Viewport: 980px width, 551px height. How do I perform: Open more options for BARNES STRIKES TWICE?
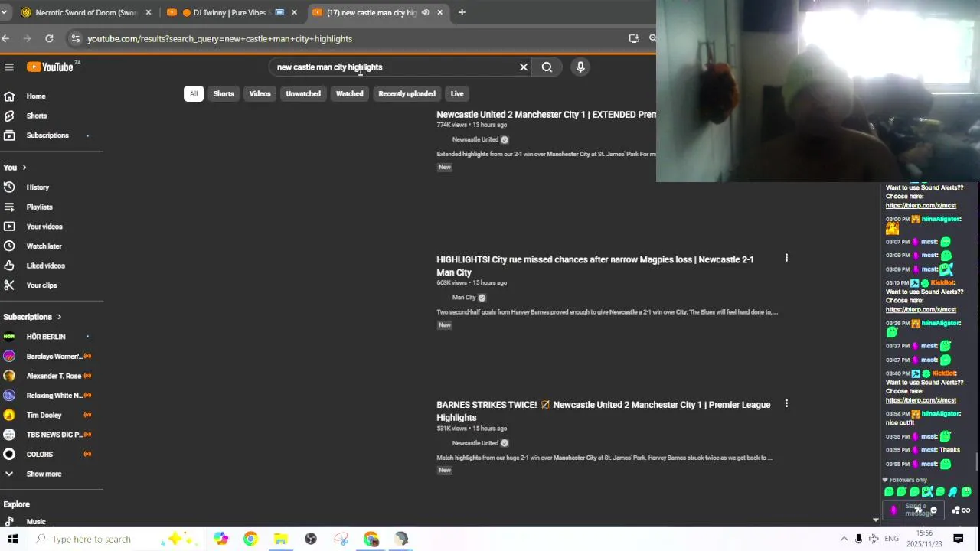click(x=786, y=404)
